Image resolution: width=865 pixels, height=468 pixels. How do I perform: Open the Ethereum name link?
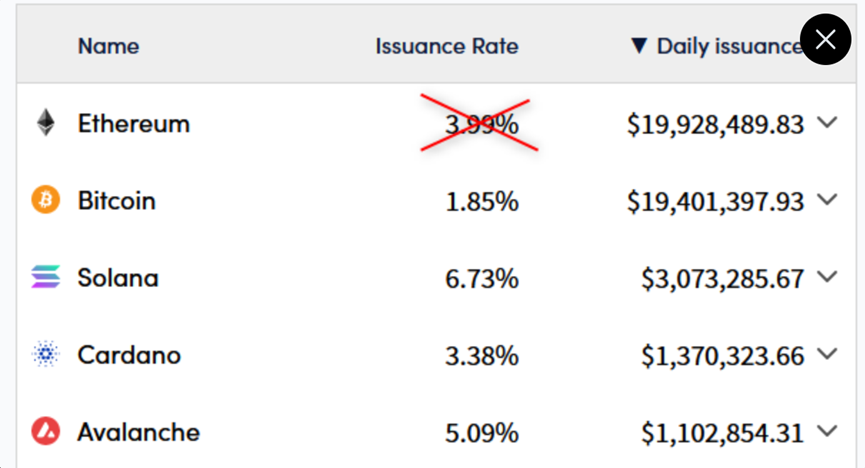pos(134,124)
